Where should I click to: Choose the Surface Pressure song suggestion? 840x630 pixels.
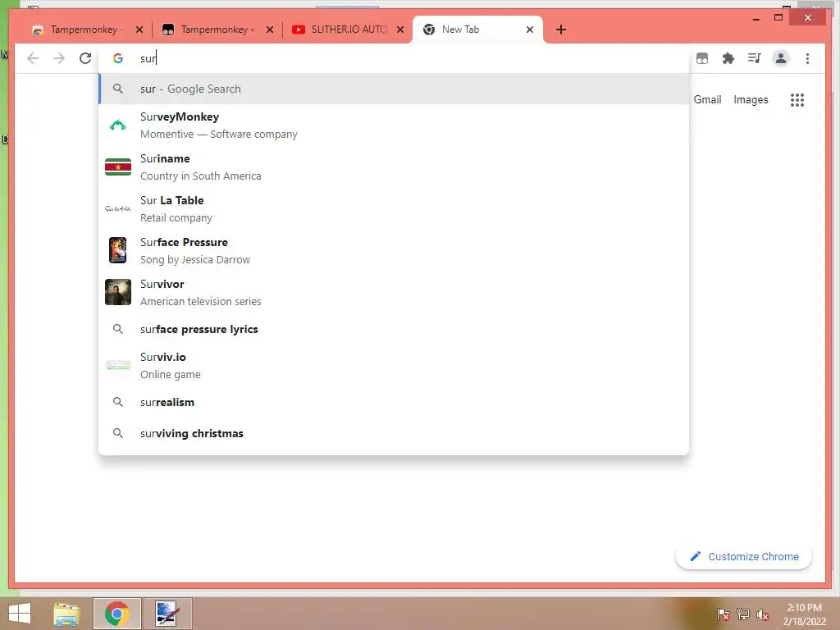394,251
